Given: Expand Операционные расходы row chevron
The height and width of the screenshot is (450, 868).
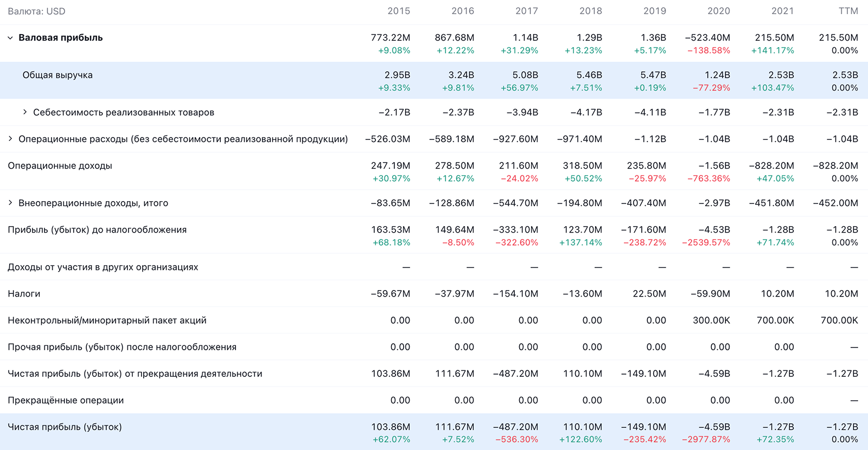Looking at the screenshot, I should pos(10,139).
